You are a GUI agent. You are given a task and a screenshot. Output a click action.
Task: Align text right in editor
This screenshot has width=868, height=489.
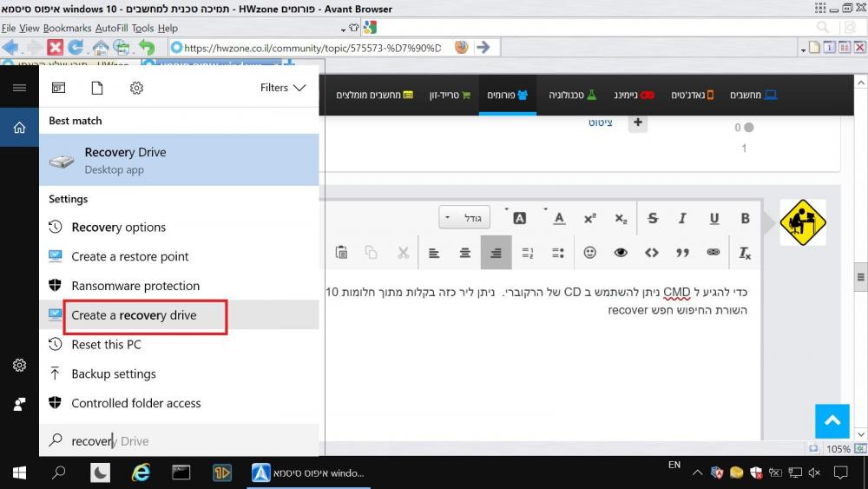(496, 253)
